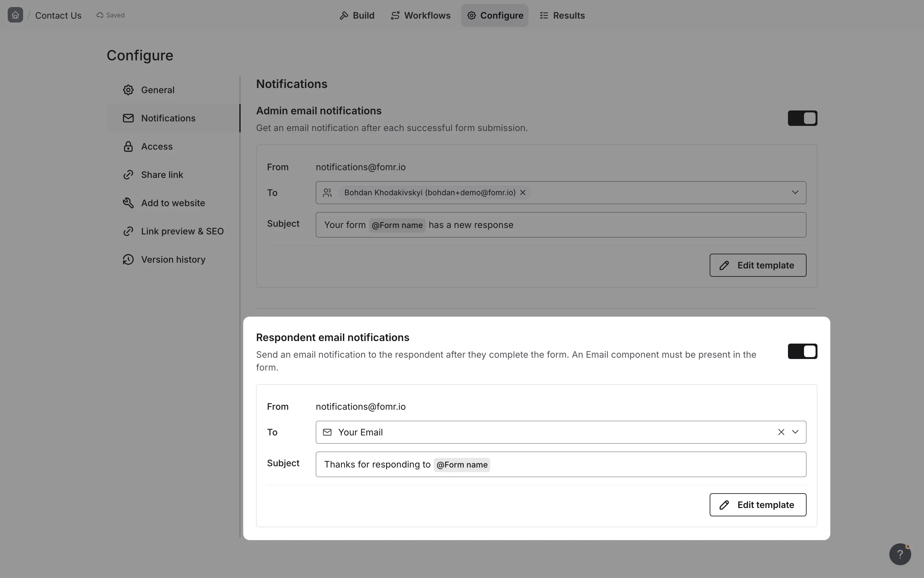Open the Results tab

click(562, 15)
